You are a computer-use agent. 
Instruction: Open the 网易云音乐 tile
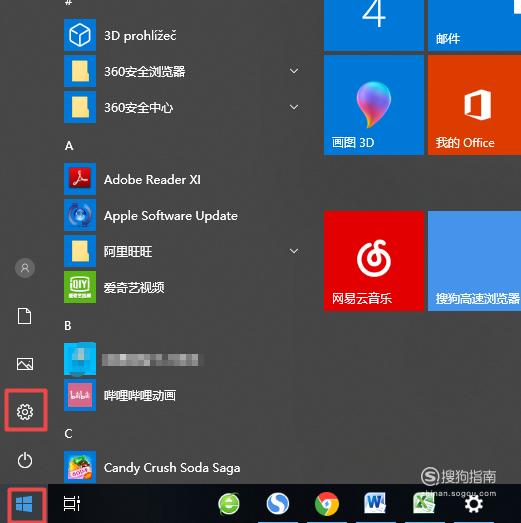[374, 261]
